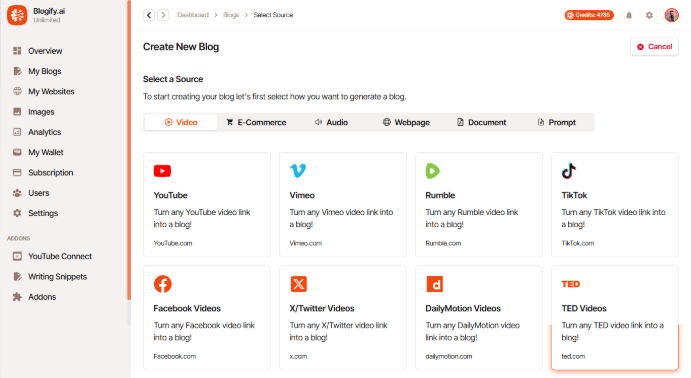Switch to the Webpage tab
Image resolution: width=691 pixels, height=378 pixels.
click(x=406, y=122)
